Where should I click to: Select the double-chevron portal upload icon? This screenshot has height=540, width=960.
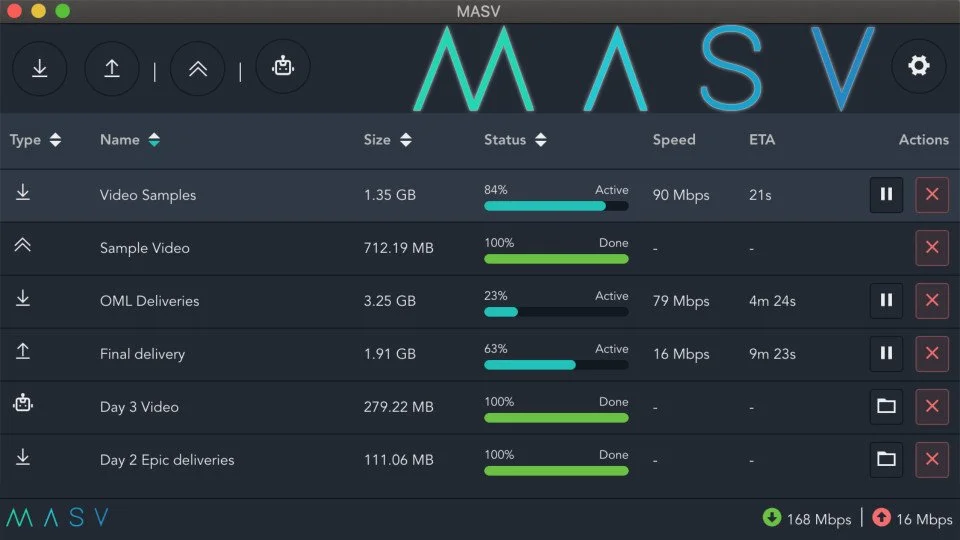click(x=197, y=68)
